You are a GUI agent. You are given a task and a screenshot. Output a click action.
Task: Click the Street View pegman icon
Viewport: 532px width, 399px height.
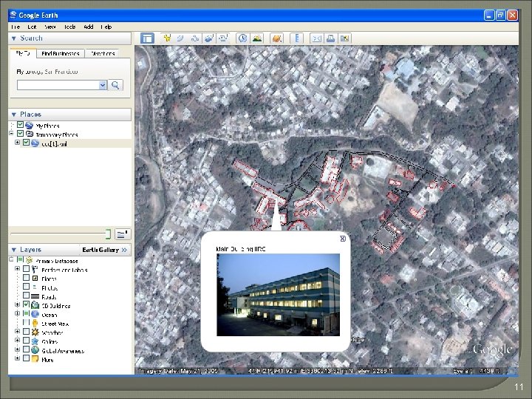point(35,324)
